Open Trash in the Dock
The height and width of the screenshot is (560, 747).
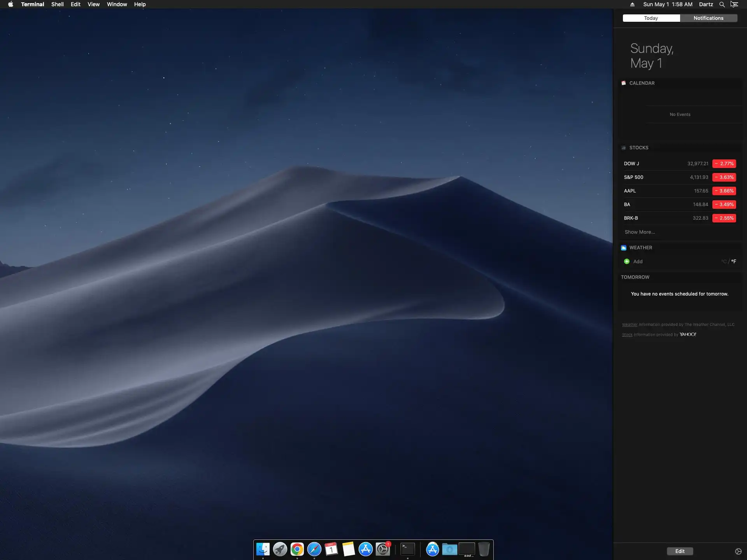click(x=484, y=549)
